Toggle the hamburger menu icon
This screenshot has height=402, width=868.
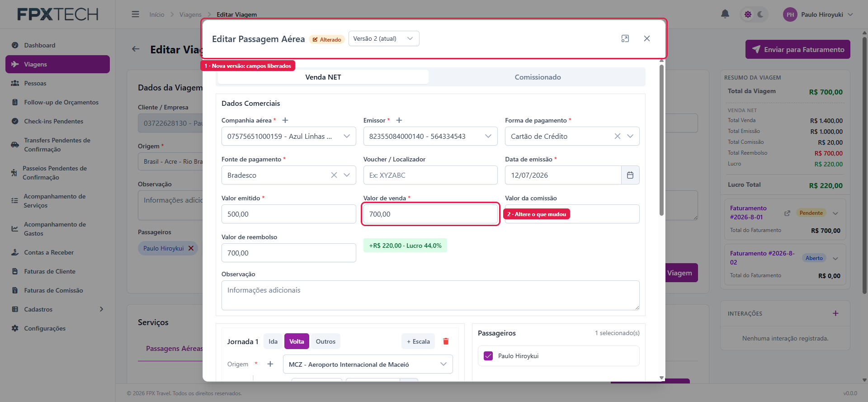tap(135, 14)
